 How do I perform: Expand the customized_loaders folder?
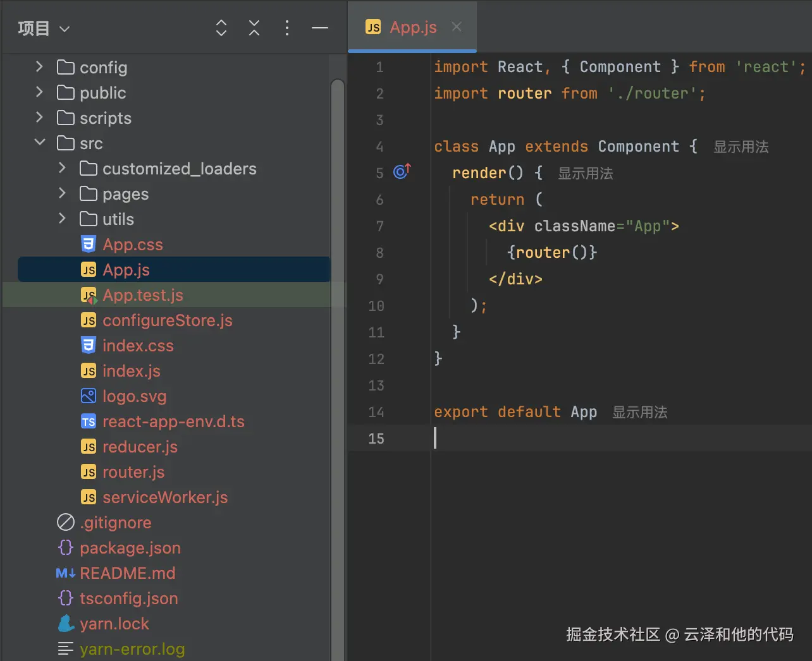[61, 169]
